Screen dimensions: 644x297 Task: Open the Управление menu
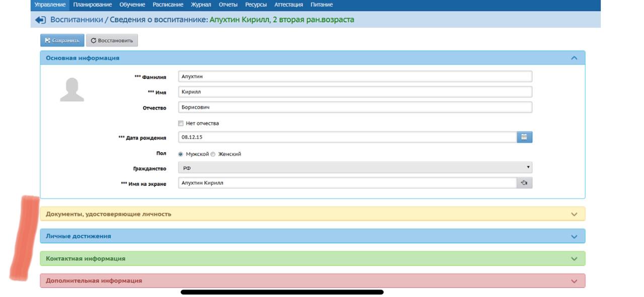pyautogui.click(x=50, y=5)
